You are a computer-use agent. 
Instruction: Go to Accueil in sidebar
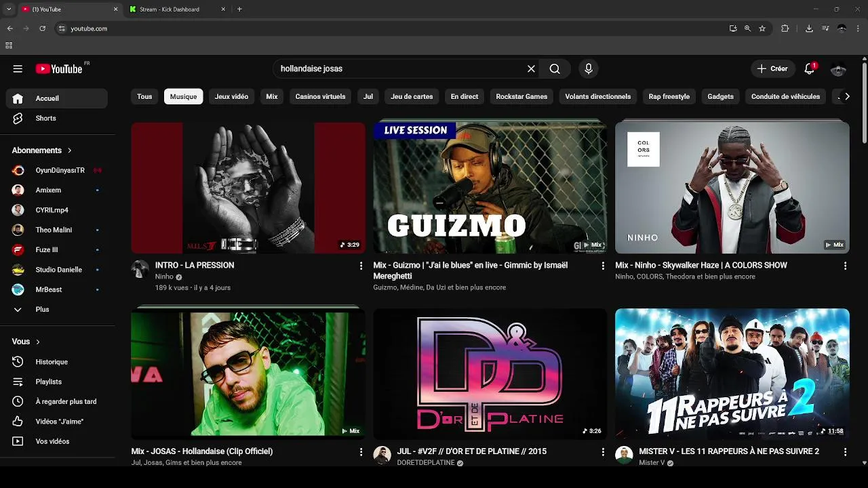point(57,98)
